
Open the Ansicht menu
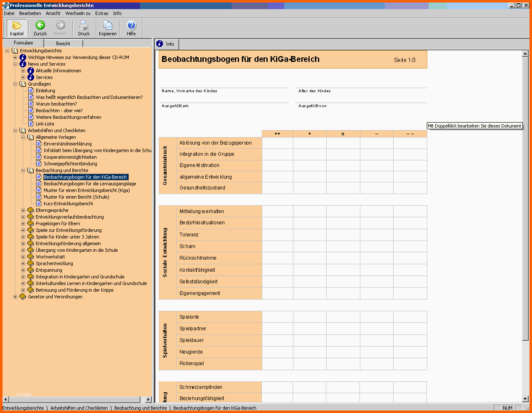pos(53,13)
